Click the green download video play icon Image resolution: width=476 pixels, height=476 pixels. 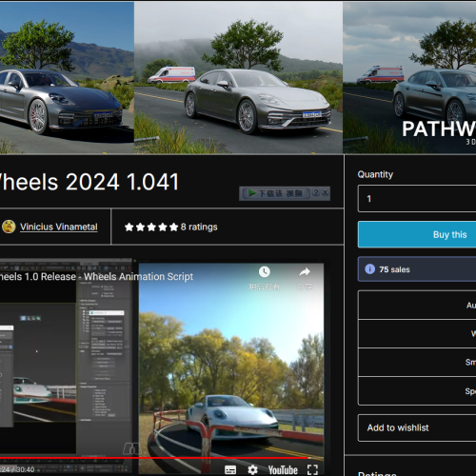coord(252,193)
